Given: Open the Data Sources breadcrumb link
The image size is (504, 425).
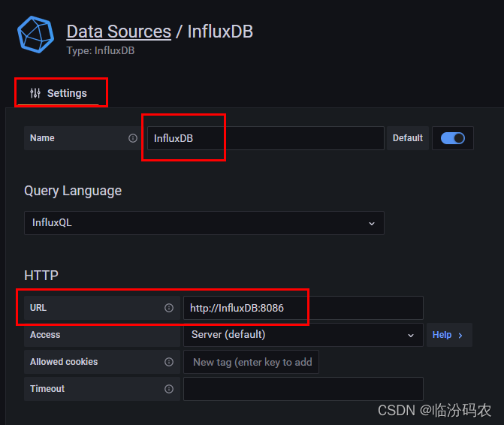Looking at the screenshot, I should pos(119,32).
